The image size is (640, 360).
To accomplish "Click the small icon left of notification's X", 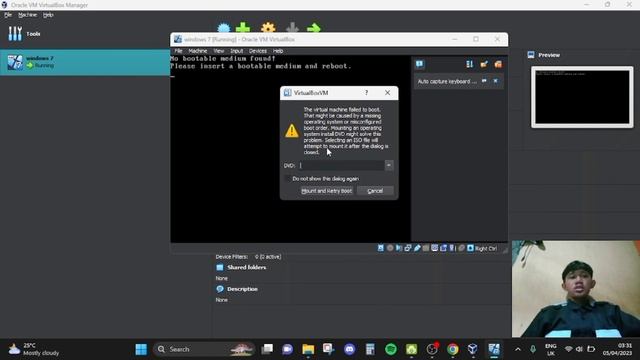I will 484,81.
